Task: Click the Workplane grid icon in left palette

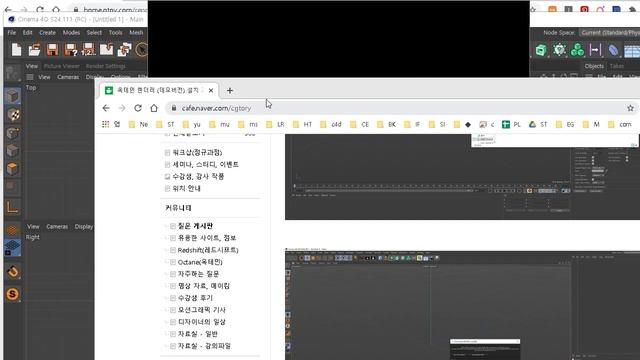Action: pos(13,248)
